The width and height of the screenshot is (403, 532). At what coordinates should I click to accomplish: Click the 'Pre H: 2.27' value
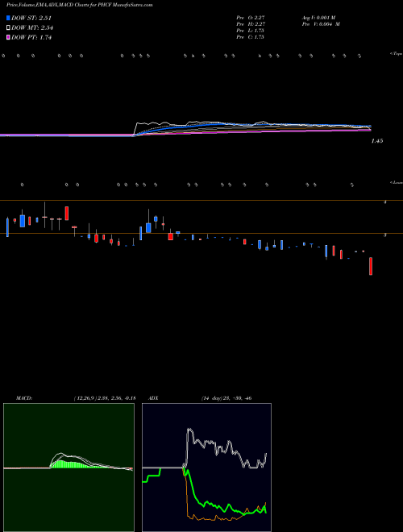pos(251,24)
